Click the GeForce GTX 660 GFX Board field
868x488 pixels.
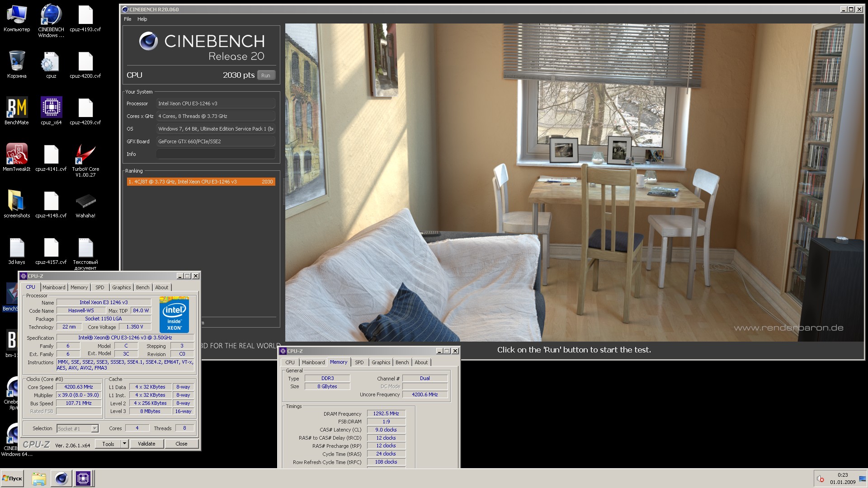point(216,141)
